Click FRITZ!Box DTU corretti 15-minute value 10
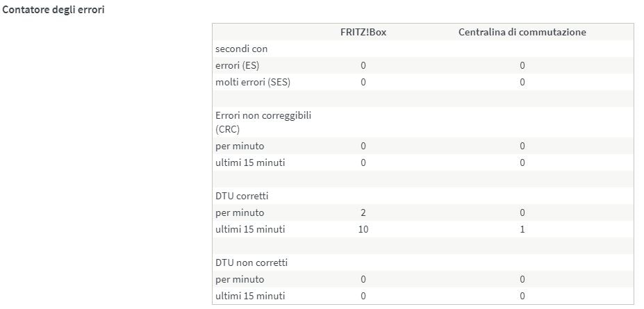Viewport: 644px width, 309px height. point(363,229)
